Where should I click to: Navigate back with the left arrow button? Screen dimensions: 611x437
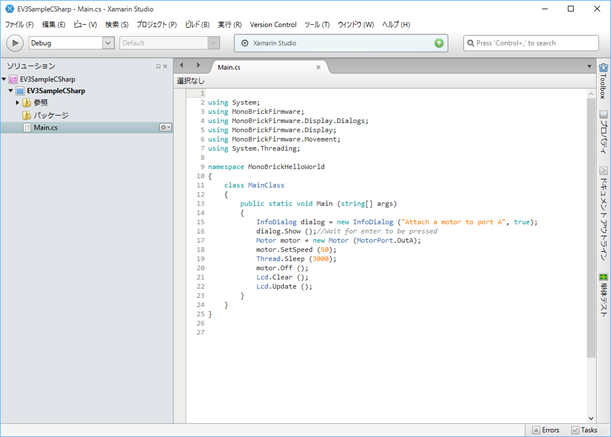point(182,66)
